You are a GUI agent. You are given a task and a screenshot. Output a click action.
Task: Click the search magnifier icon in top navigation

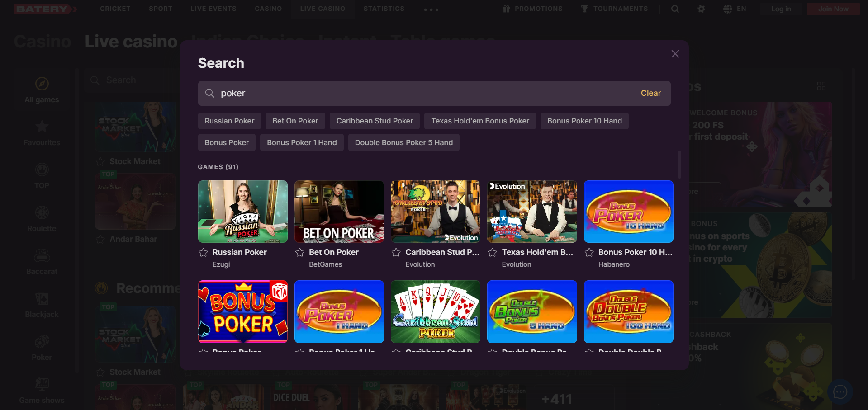tap(675, 9)
